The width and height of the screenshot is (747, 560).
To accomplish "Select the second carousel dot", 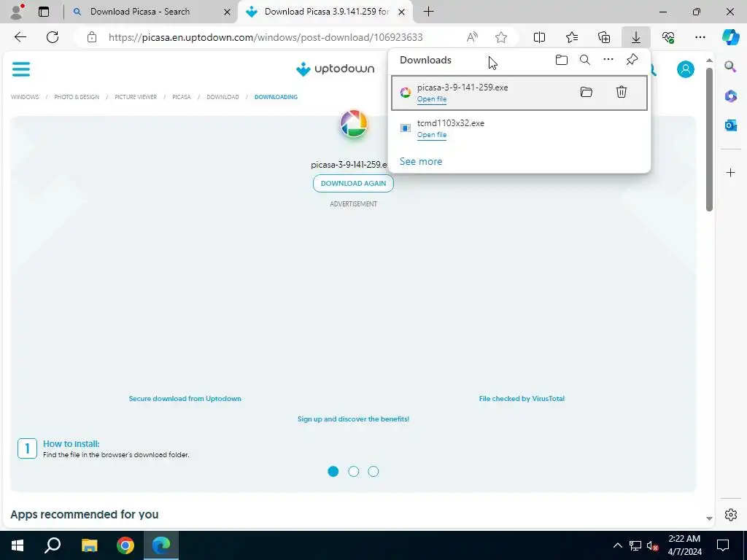I will click(354, 472).
